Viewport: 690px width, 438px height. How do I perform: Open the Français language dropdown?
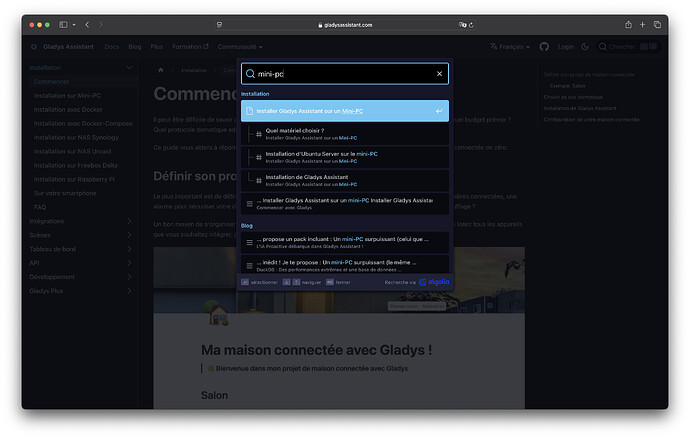tap(510, 47)
